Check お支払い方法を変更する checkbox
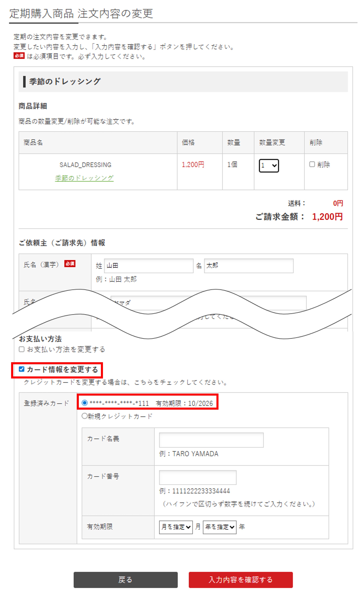Image resolution: width=364 pixels, height=592 pixels. [x=22, y=349]
